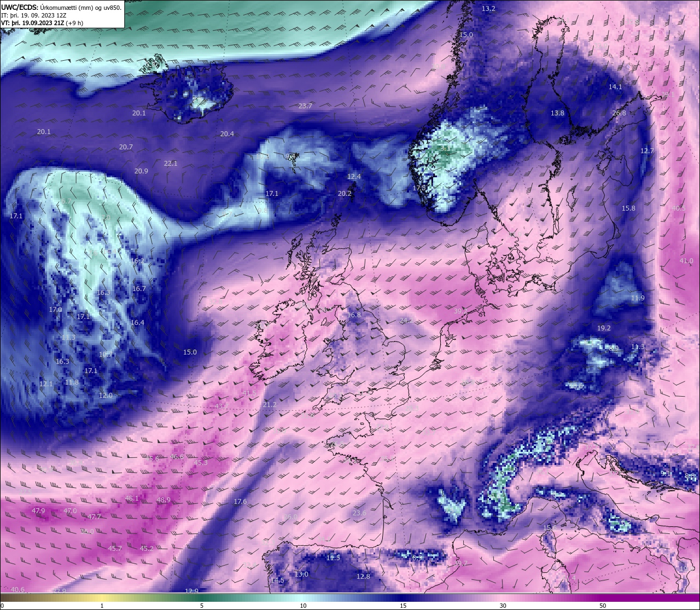Select the 19.2 map value
This screenshot has height=610, width=700.
click(604, 328)
